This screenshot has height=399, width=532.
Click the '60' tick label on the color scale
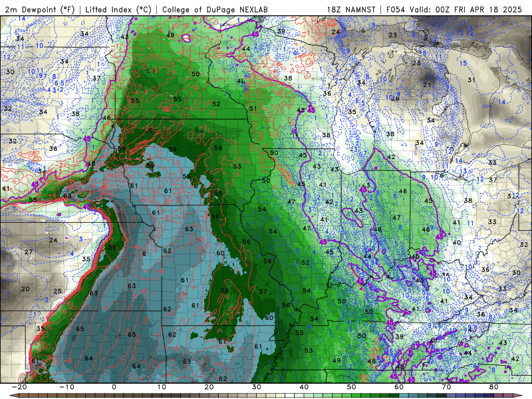[399, 387]
